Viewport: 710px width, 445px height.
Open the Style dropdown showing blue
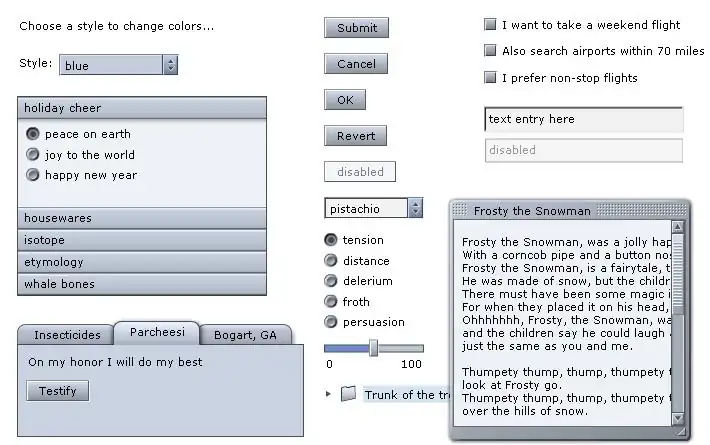(170, 65)
